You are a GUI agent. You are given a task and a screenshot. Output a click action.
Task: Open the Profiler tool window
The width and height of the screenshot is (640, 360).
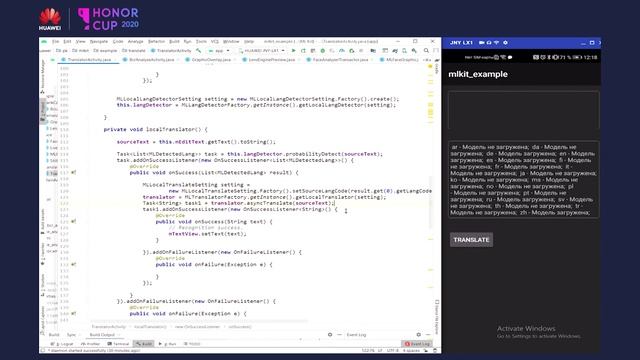91,344
